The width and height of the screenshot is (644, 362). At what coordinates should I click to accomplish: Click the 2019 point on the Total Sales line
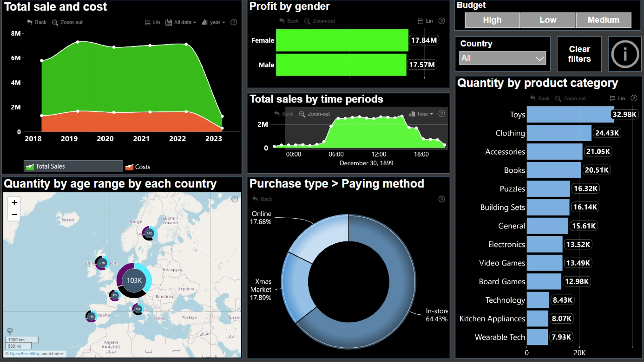click(x=78, y=42)
